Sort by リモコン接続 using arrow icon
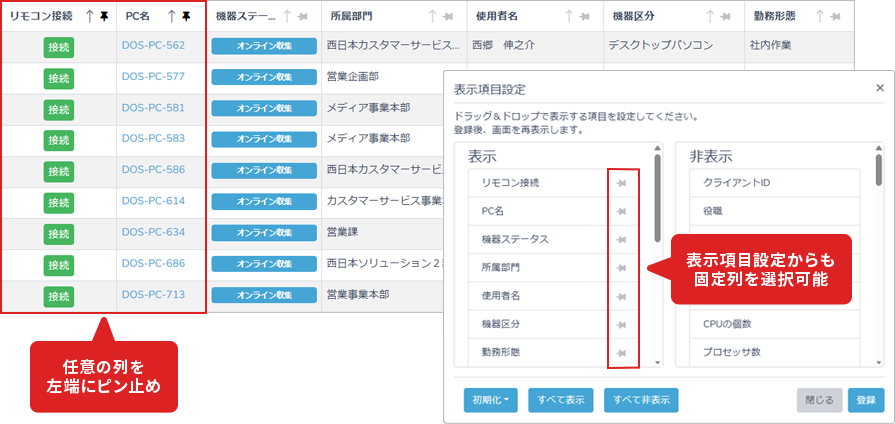This screenshot has height=424, width=895. point(90,17)
